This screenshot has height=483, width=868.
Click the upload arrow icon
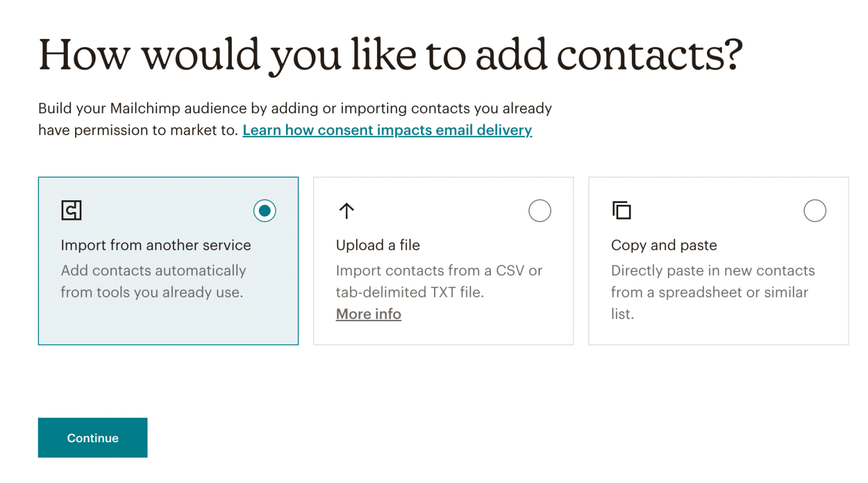[346, 210]
